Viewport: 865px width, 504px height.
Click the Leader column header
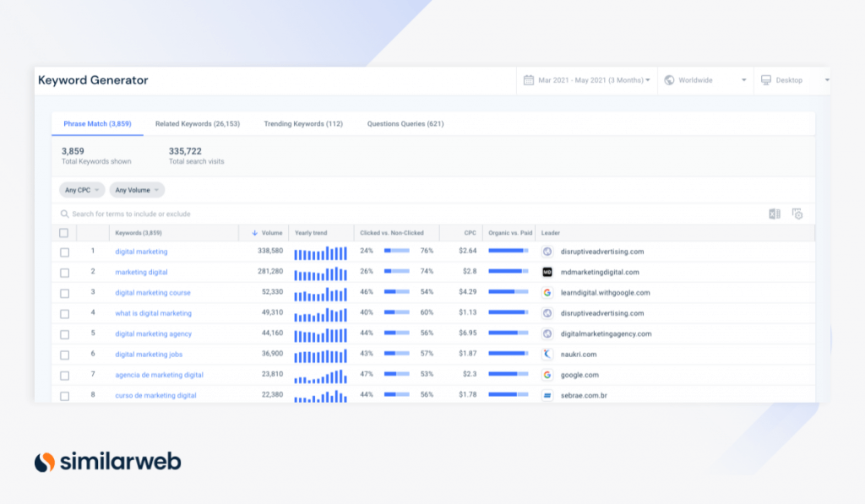(551, 233)
